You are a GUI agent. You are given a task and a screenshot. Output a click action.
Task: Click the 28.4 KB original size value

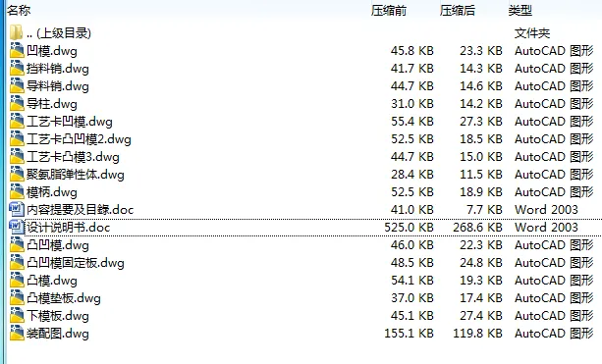click(412, 174)
